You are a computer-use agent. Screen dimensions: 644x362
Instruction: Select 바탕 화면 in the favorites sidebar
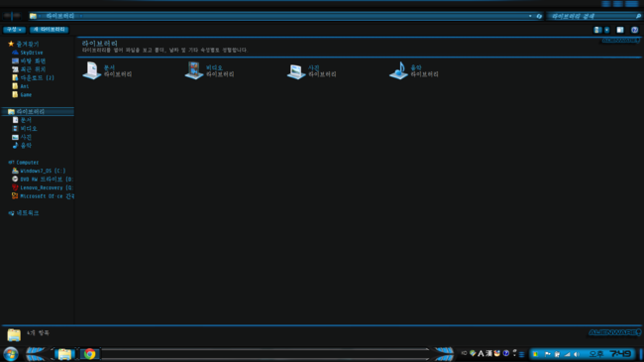29,60
